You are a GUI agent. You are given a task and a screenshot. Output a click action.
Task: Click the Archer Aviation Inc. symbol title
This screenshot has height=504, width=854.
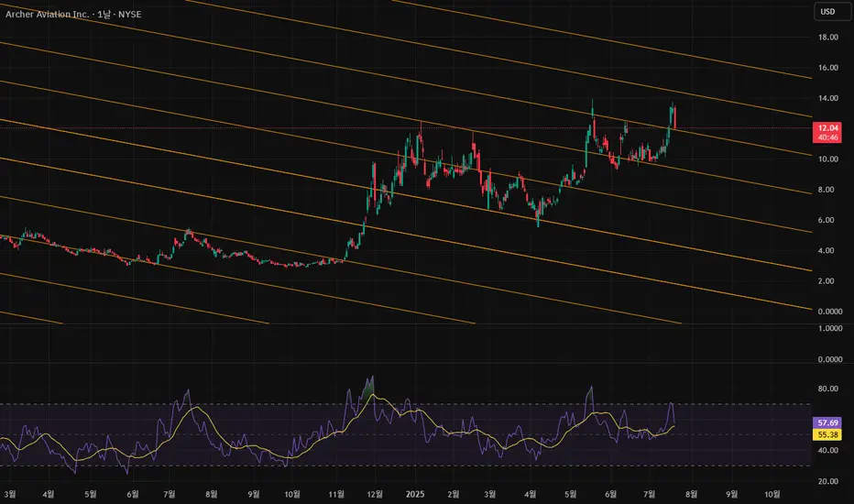[x=47, y=14]
